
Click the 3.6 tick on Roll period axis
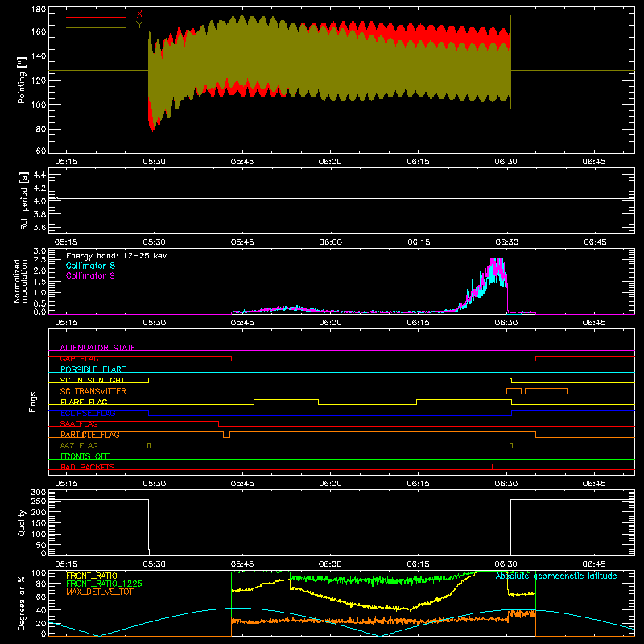tap(39, 227)
